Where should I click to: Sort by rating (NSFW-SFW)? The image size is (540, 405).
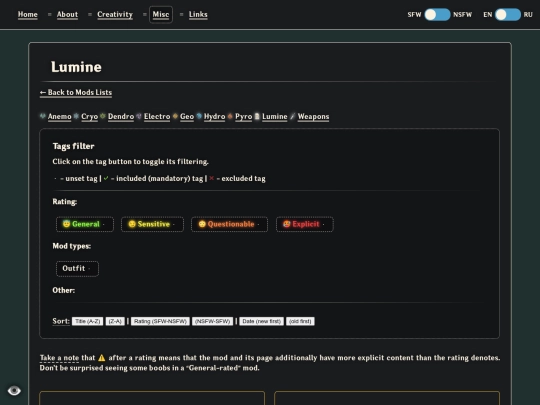pyautogui.click(x=212, y=321)
